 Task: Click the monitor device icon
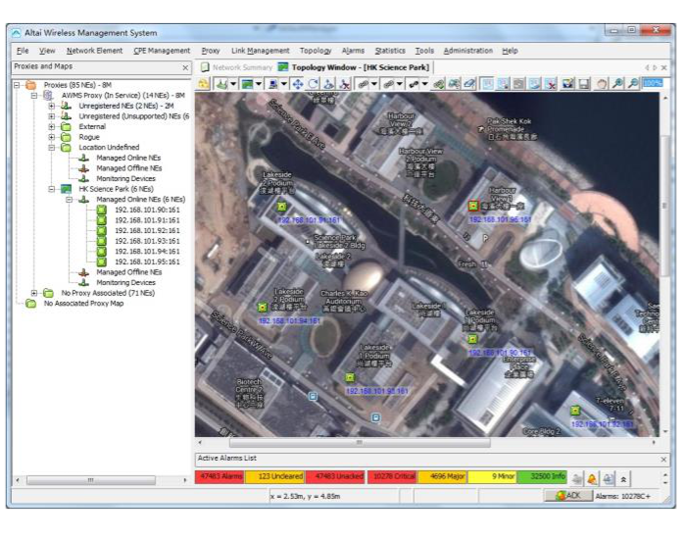pos(273,84)
